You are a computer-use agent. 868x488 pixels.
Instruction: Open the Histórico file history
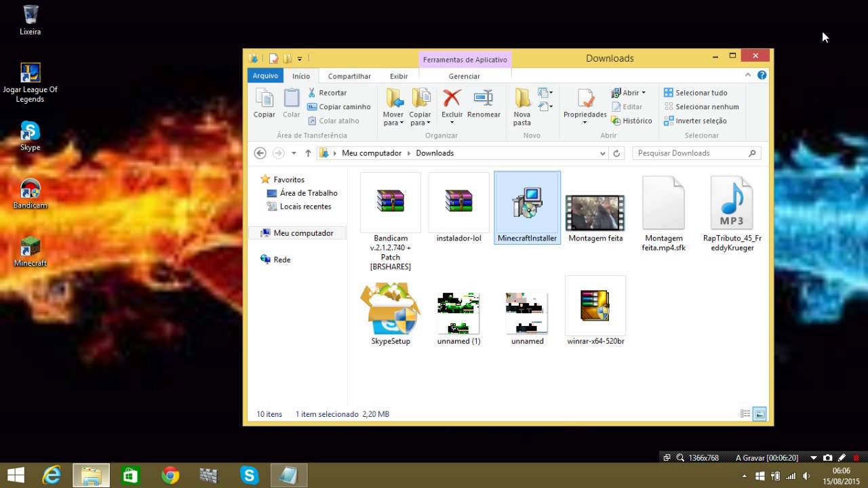click(631, 121)
